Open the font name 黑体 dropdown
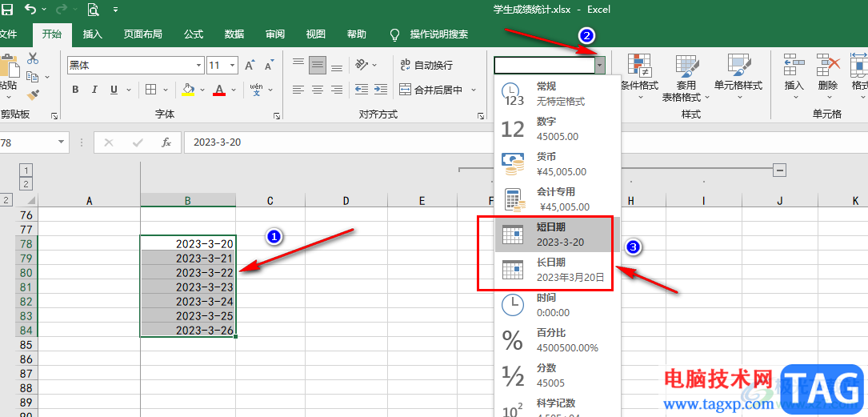This screenshot has width=868, height=417. 198,66
